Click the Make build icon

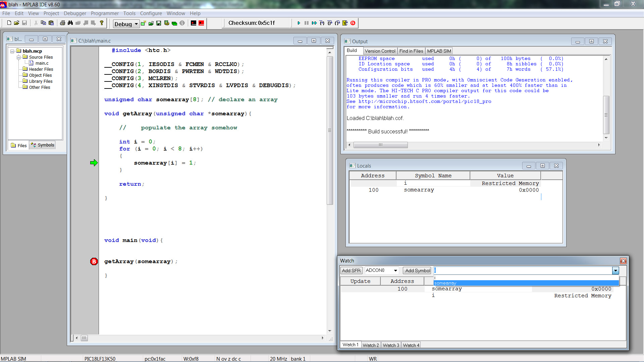click(x=194, y=23)
